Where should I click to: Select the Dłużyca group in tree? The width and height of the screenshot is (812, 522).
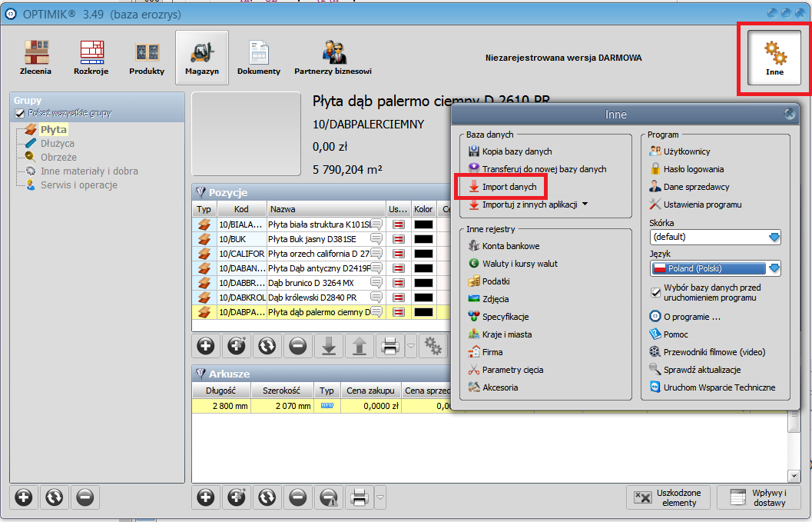click(x=57, y=144)
